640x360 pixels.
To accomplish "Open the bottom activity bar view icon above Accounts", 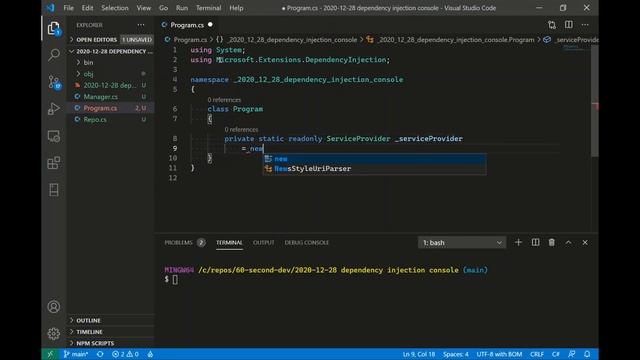I will 53,190.
